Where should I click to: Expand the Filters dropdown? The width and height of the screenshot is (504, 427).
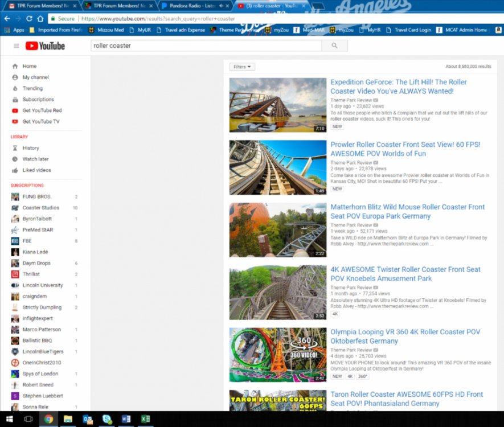click(242, 67)
